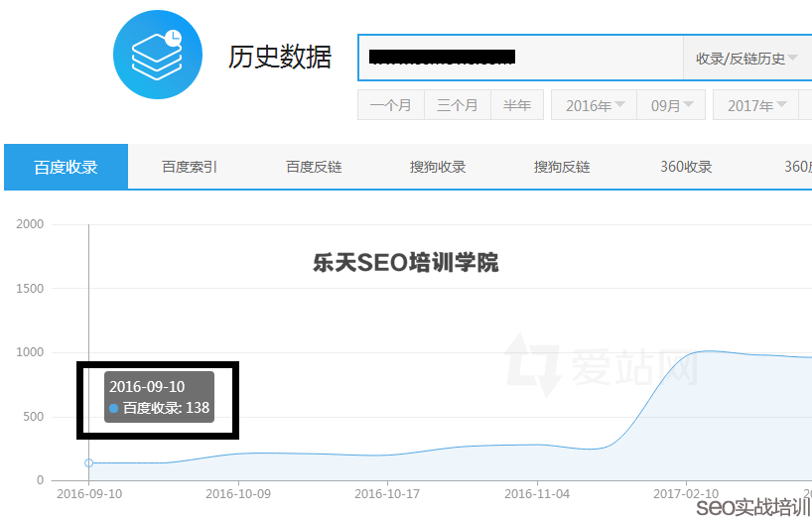This screenshot has height=521, width=812.
Task: Select the 一个月 time range button
Action: 391,105
